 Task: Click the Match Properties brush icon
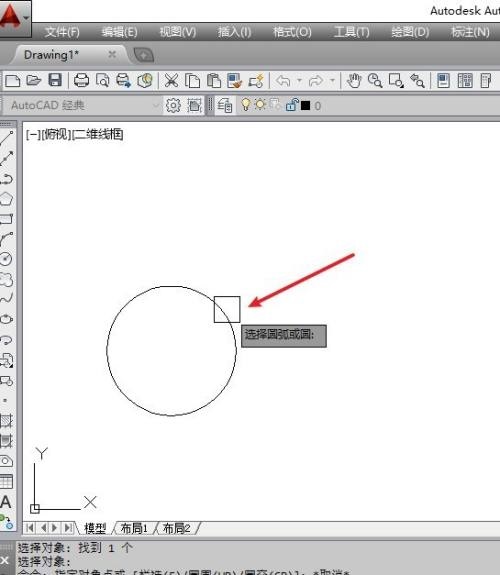[234, 81]
